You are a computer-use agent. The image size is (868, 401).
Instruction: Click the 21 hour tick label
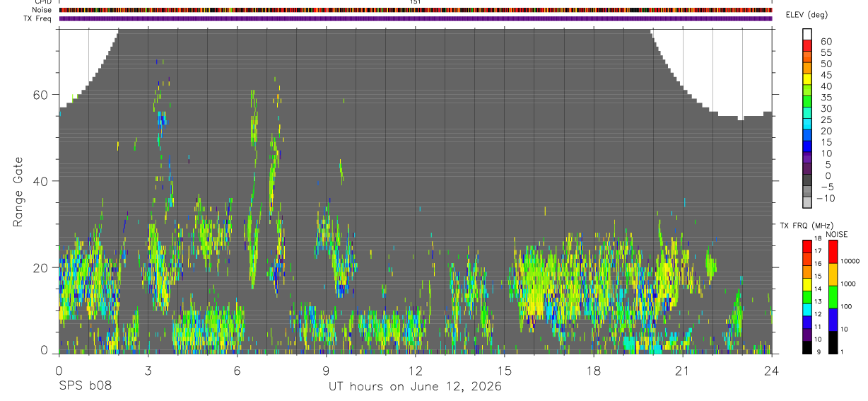tap(682, 371)
